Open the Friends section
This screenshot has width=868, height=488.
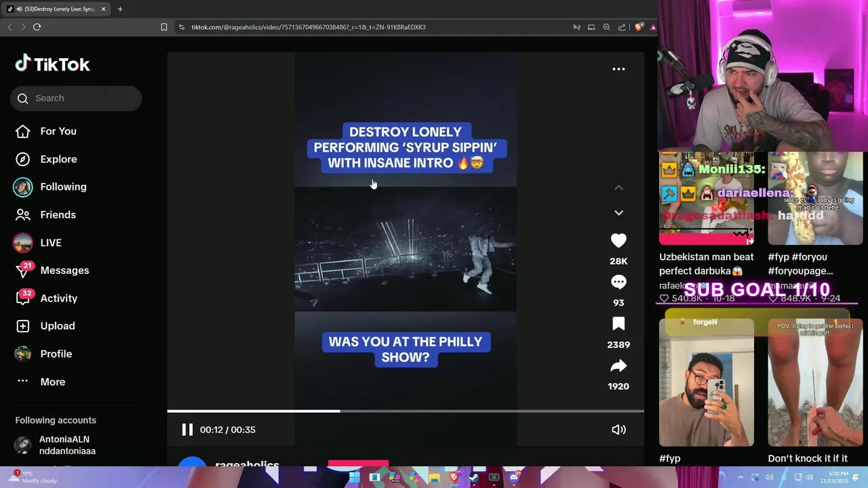point(45,215)
